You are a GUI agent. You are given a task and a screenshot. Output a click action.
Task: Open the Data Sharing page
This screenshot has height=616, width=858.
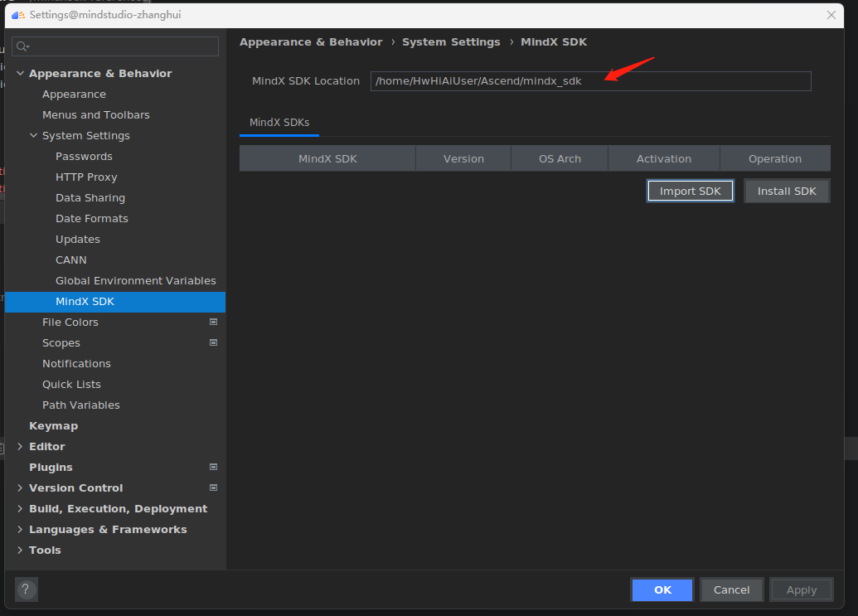(x=90, y=198)
